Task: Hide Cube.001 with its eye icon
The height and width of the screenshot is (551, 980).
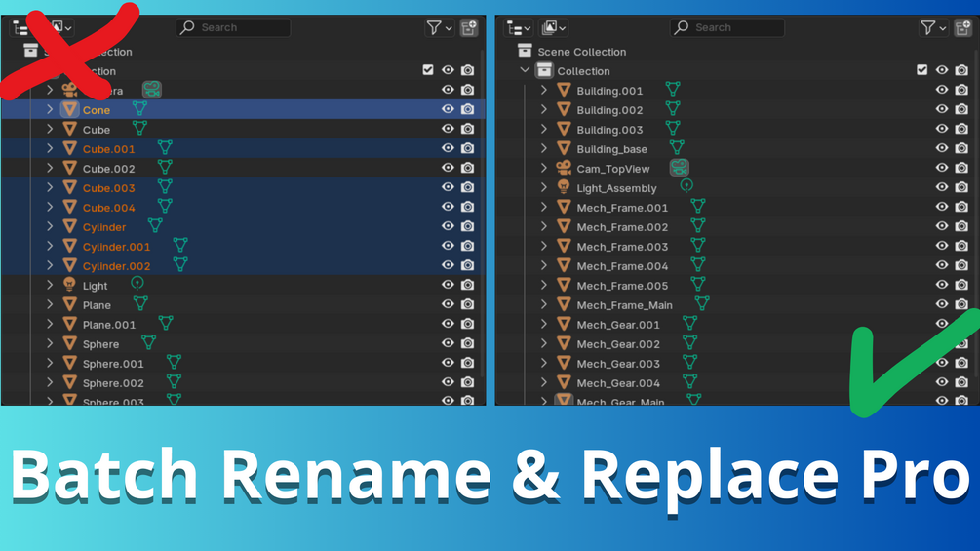Action: point(448,148)
